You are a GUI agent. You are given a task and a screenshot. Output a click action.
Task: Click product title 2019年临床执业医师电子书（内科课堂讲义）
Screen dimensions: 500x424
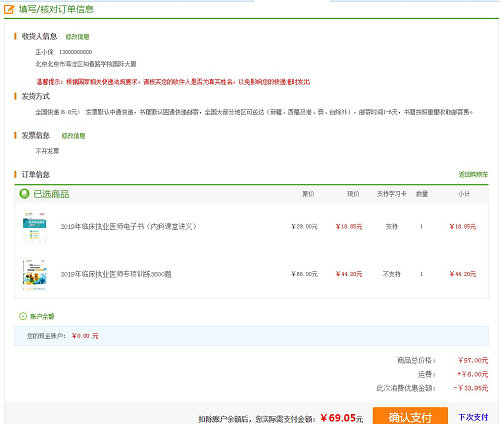pyautogui.click(x=129, y=227)
